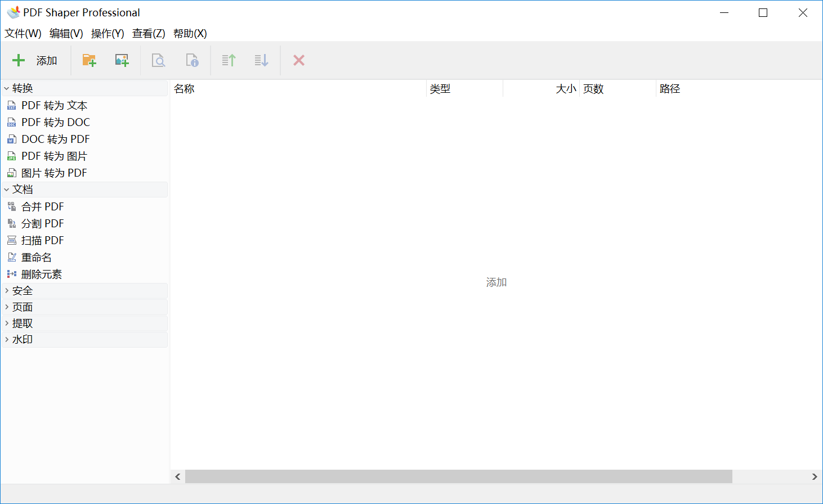Collapse the 转换 section

tap(6, 88)
